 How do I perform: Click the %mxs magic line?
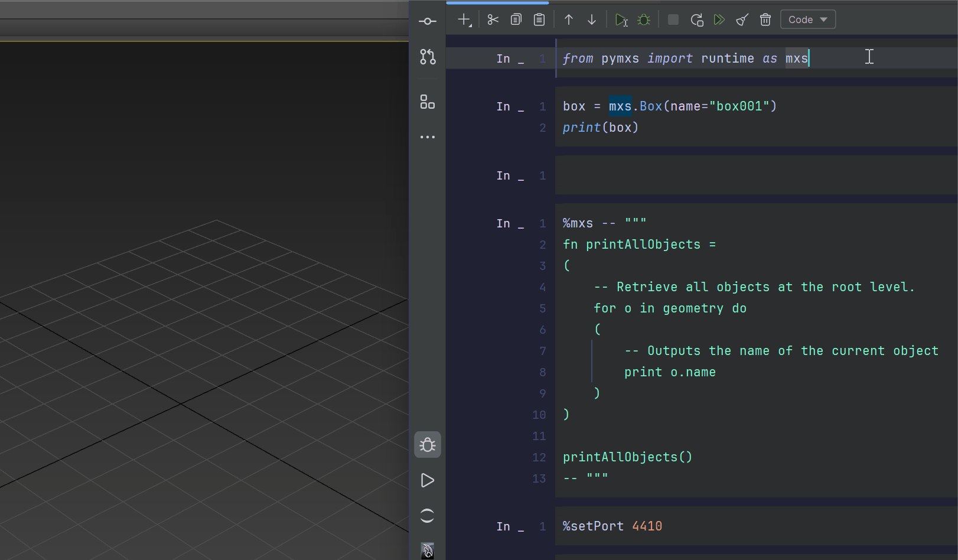pos(604,223)
